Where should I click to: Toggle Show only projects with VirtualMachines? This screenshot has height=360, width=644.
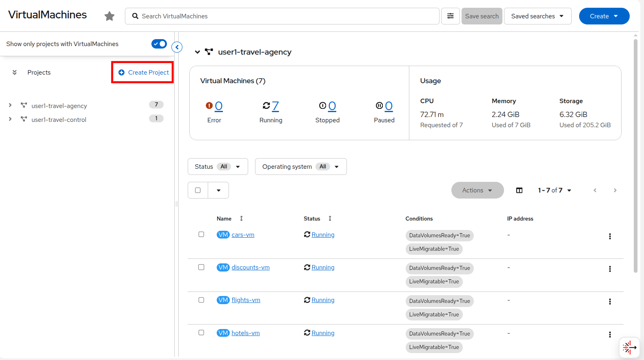(x=159, y=44)
